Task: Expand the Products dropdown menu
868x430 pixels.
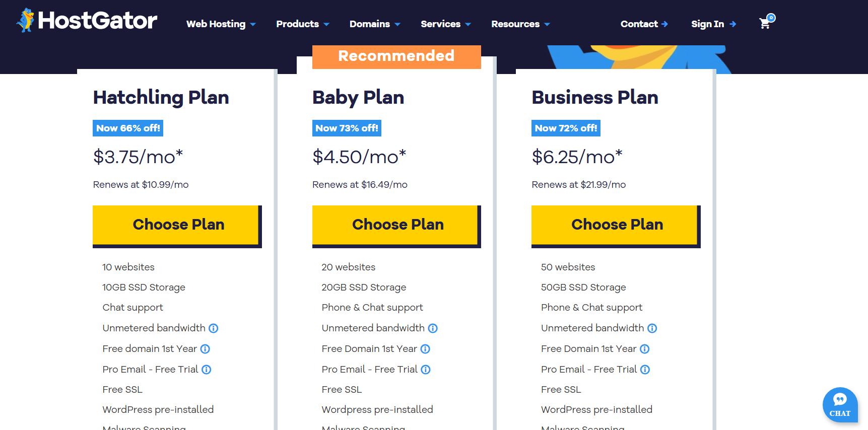Action: 302,24
